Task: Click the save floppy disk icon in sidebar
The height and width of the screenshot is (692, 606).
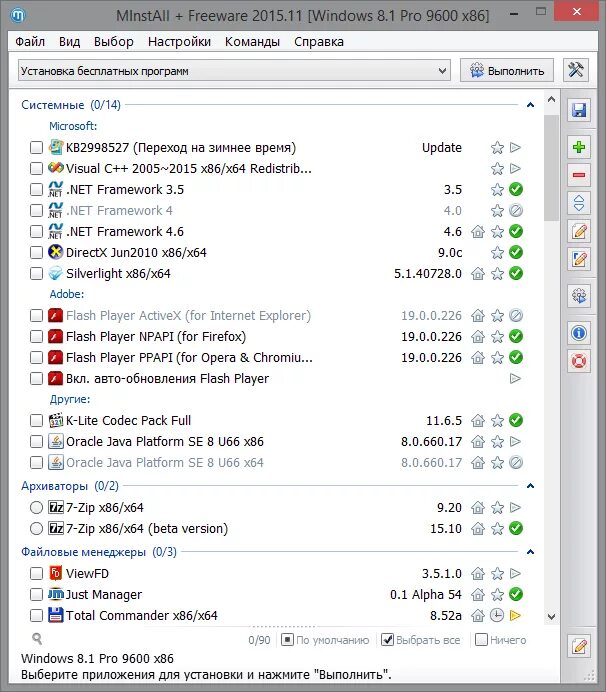Action: pyautogui.click(x=579, y=110)
